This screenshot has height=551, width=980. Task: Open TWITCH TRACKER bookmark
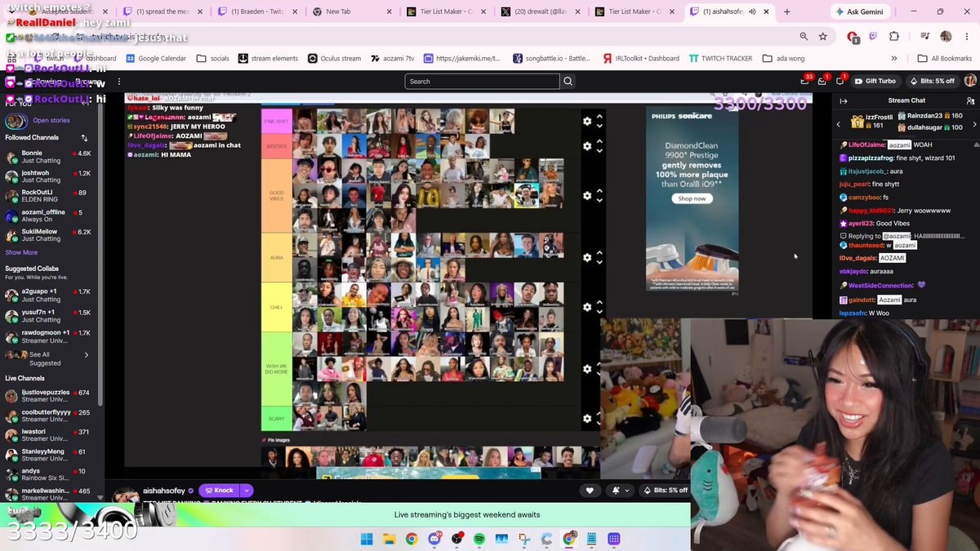tap(721, 59)
